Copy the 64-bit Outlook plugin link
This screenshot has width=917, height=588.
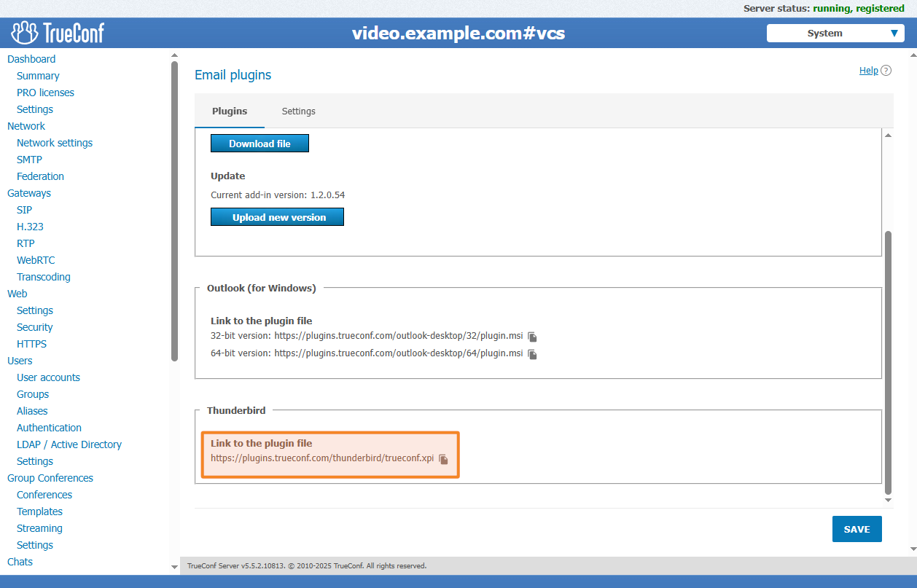(x=532, y=354)
